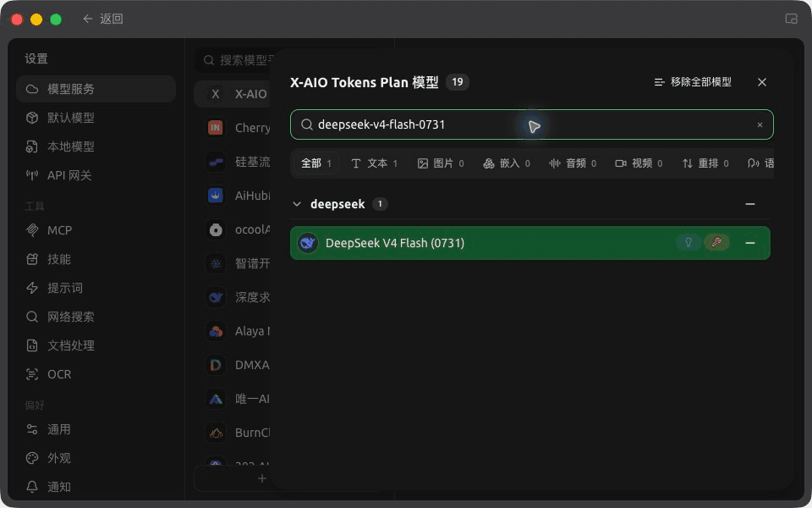The image size is (812, 508).
Task: Click the window layout icon in title bar
Action: [791, 19]
